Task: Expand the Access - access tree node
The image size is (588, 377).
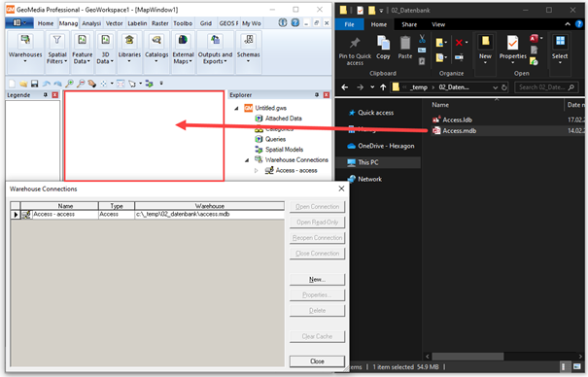Action: (x=257, y=170)
